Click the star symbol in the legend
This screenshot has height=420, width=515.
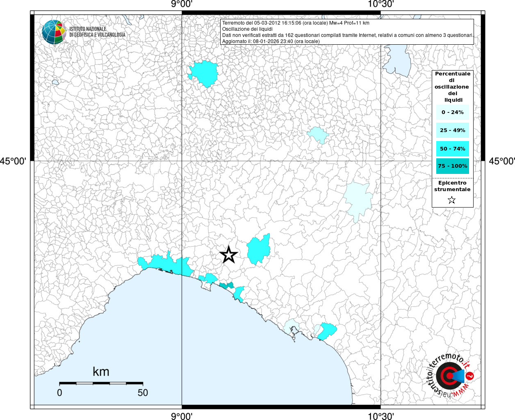[x=451, y=200]
